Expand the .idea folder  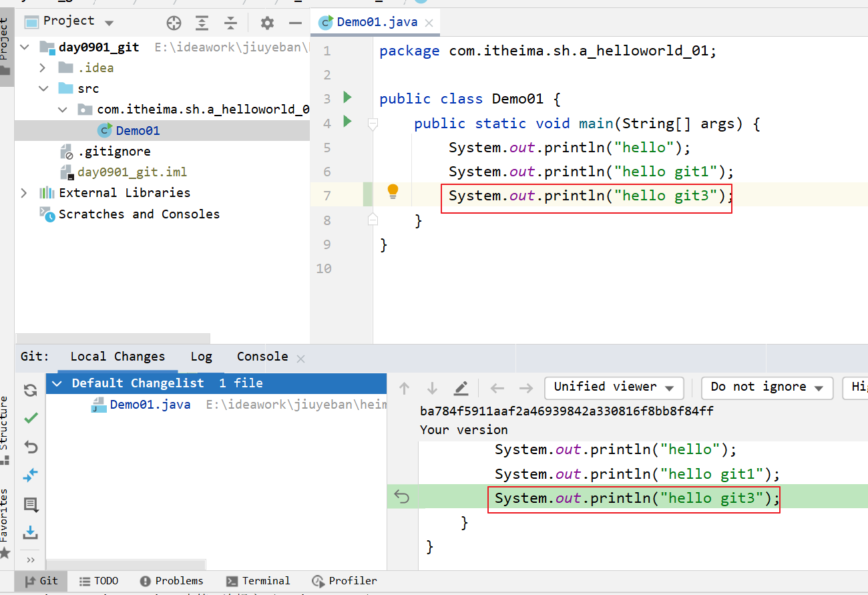point(43,67)
